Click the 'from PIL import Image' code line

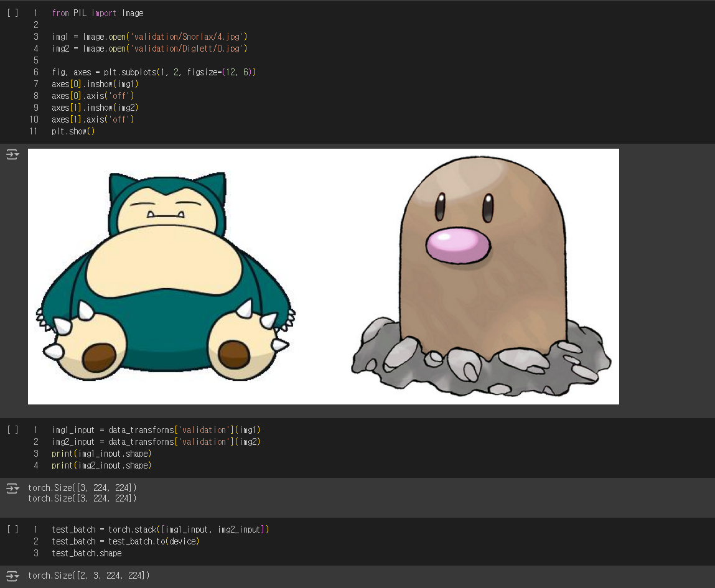pos(98,13)
